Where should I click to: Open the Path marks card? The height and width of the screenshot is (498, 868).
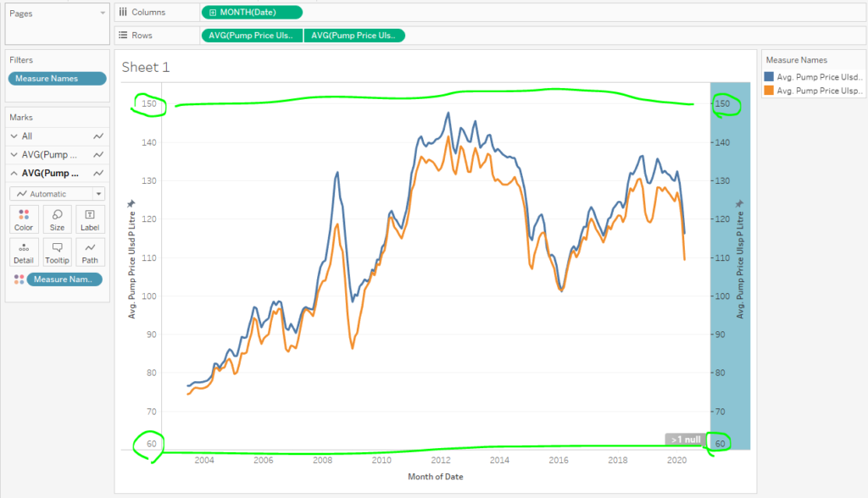pyautogui.click(x=90, y=252)
